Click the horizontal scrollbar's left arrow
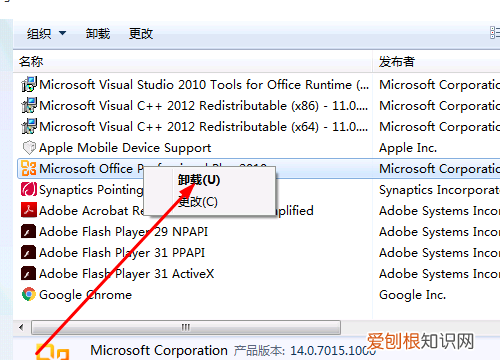 click(21, 327)
